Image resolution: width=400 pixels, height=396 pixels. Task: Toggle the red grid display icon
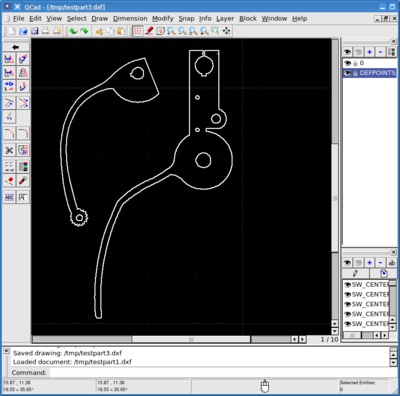tap(137, 31)
